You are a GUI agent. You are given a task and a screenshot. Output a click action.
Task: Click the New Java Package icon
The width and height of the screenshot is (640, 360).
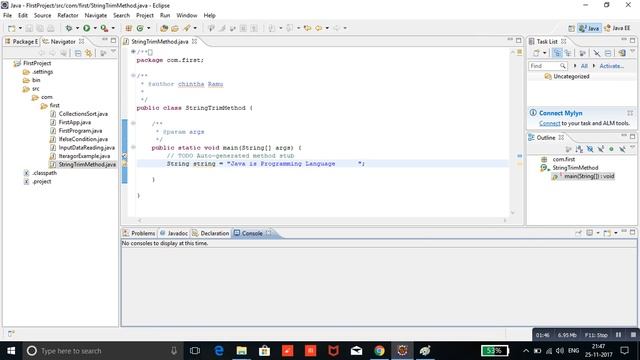(x=129, y=28)
